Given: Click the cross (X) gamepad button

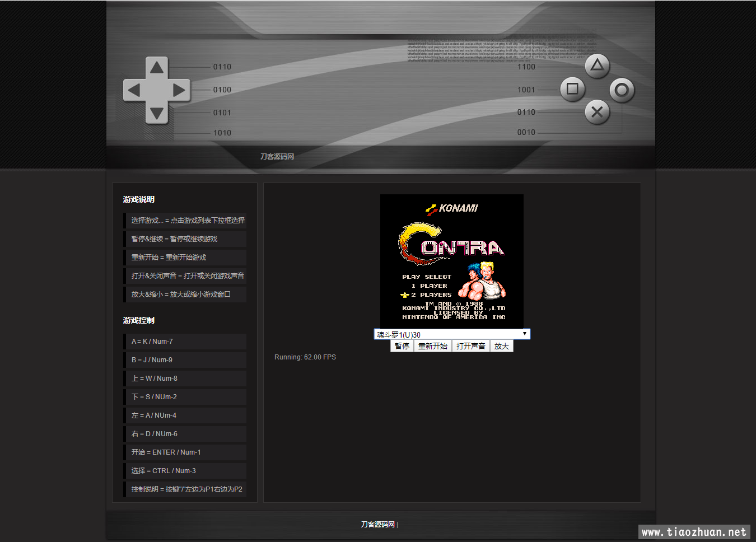Looking at the screenshot, I should coord(598,112).
